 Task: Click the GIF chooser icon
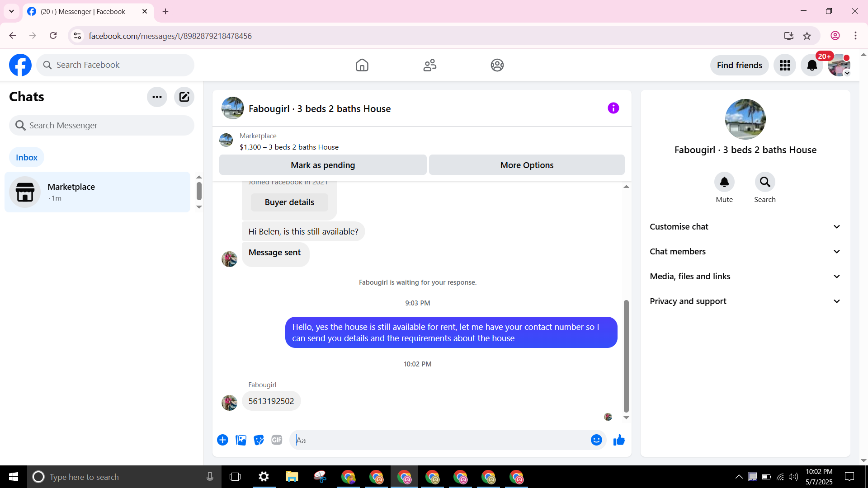277,440
